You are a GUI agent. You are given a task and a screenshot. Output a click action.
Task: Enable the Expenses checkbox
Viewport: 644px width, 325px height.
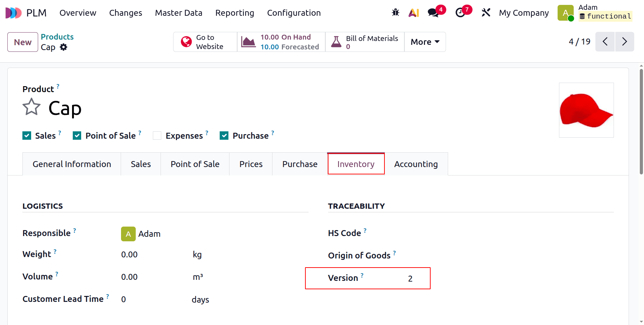pyautogui.click(x=157, y=136)
